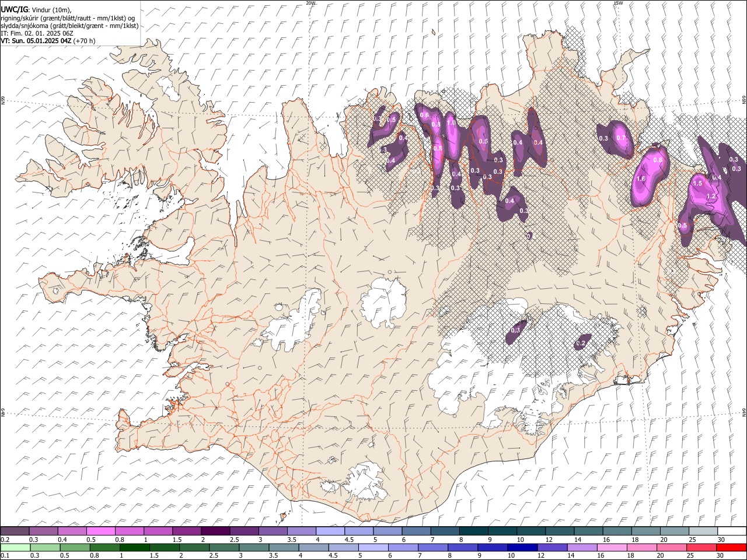This screenshot has height=560, width=747.
Task: Click the 1.6 precipitation value on the map
Action: 641,178
